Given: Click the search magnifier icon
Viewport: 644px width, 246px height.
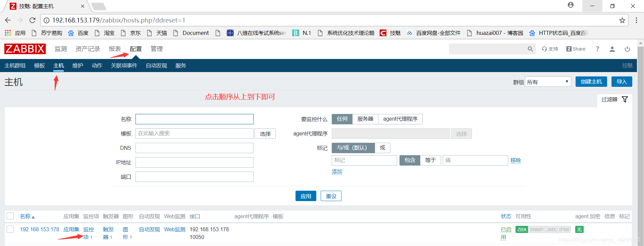Looking at the screenshot, I should point(530,49).
